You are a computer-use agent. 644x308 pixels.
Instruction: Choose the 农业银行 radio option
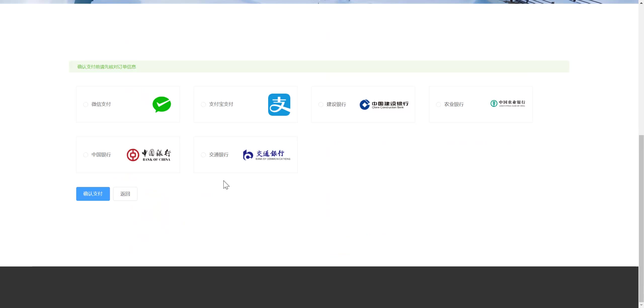pos(438,104)
